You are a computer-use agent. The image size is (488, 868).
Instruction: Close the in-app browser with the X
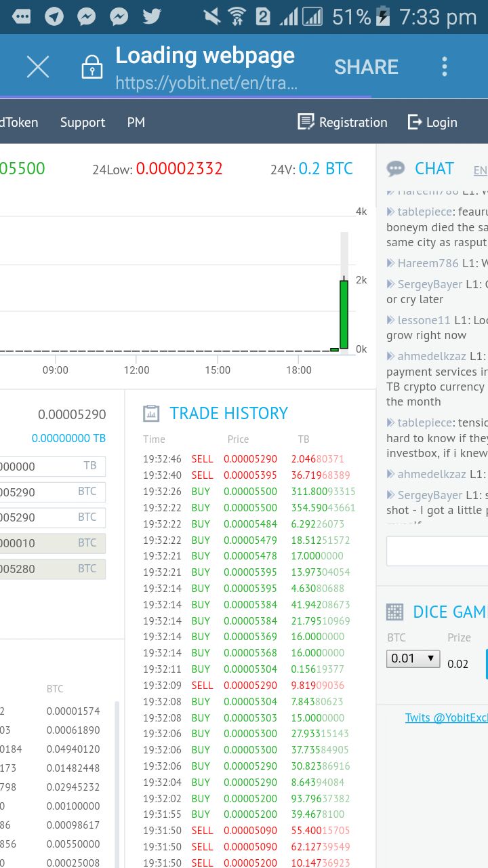[38, 67]
